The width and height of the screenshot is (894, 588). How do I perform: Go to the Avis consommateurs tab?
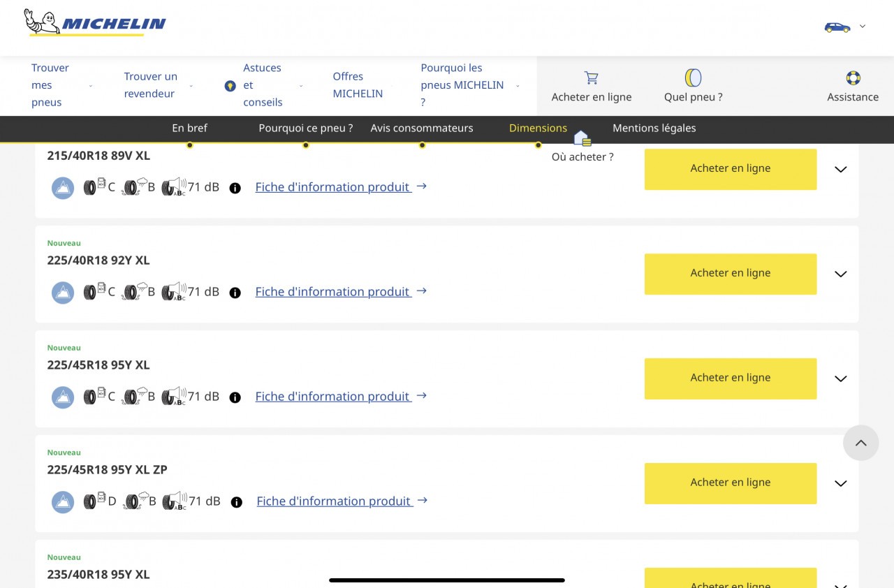pos(422,128)
